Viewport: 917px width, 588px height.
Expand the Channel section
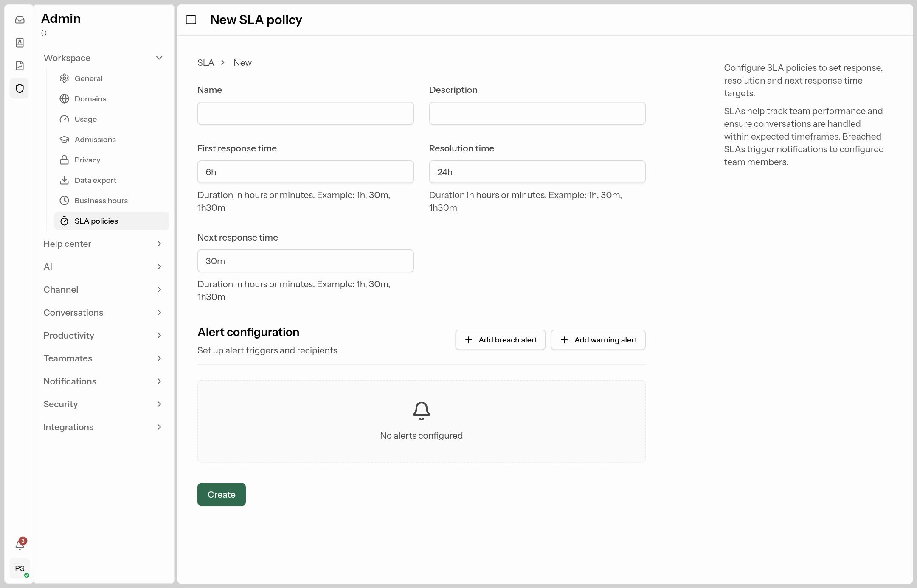tap(103, 289)
